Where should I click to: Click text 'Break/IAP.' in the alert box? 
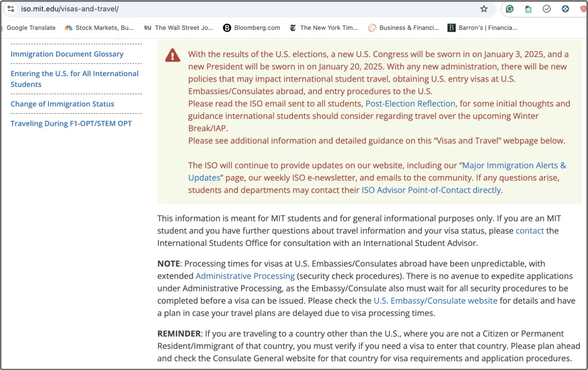[x=208, y=128]
